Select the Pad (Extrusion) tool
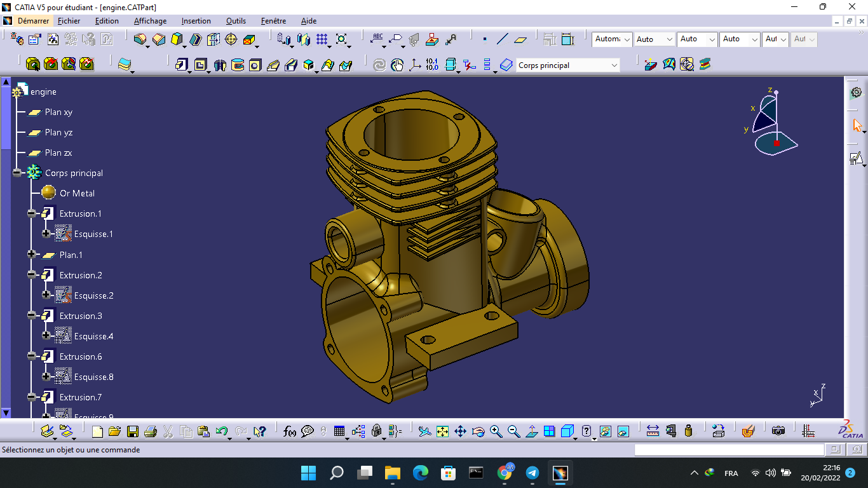The height and width of the screenshot is (488, 868). 182,65
